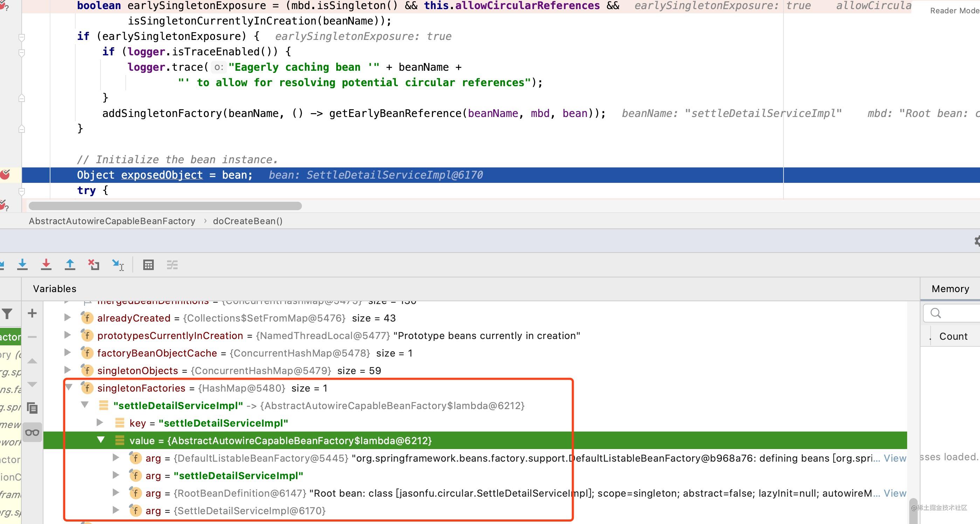980x524 pixels.
Task: Click the Memory search field
Action: (952, 313)
